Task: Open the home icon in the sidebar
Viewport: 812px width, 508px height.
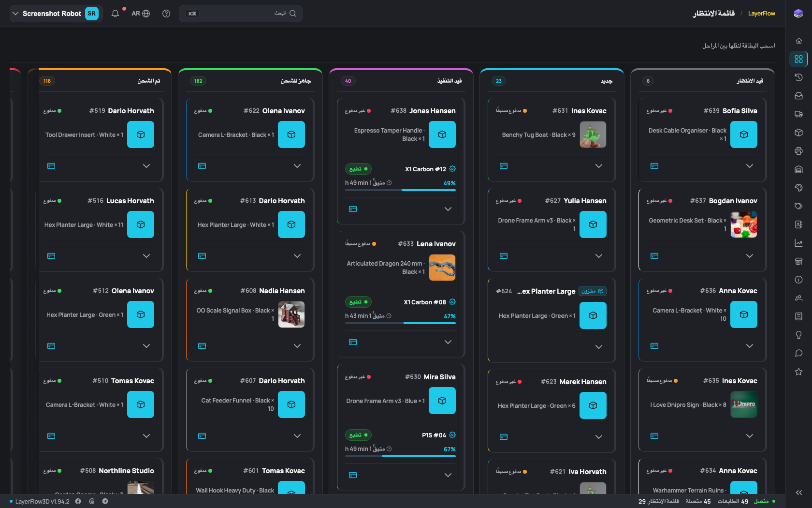Action: 798,41
